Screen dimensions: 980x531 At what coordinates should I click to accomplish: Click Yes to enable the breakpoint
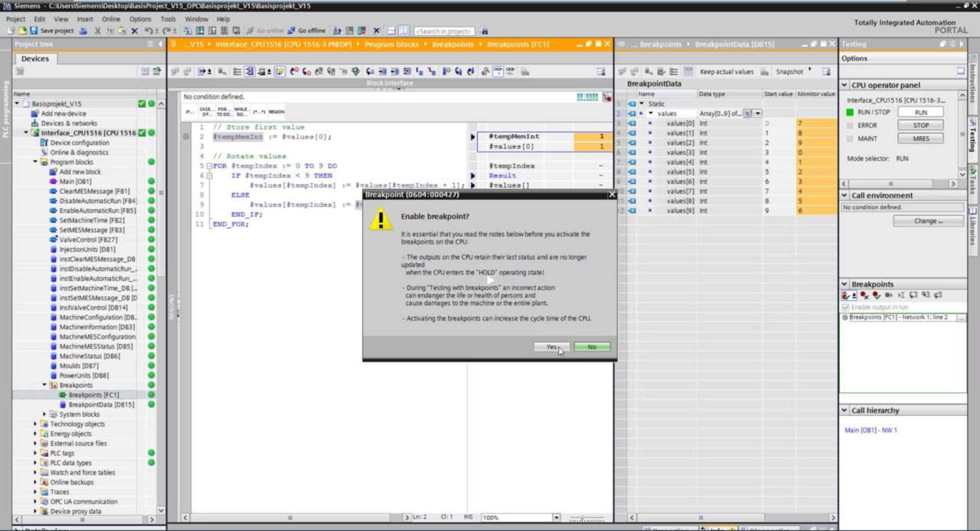tap(551, 347)
